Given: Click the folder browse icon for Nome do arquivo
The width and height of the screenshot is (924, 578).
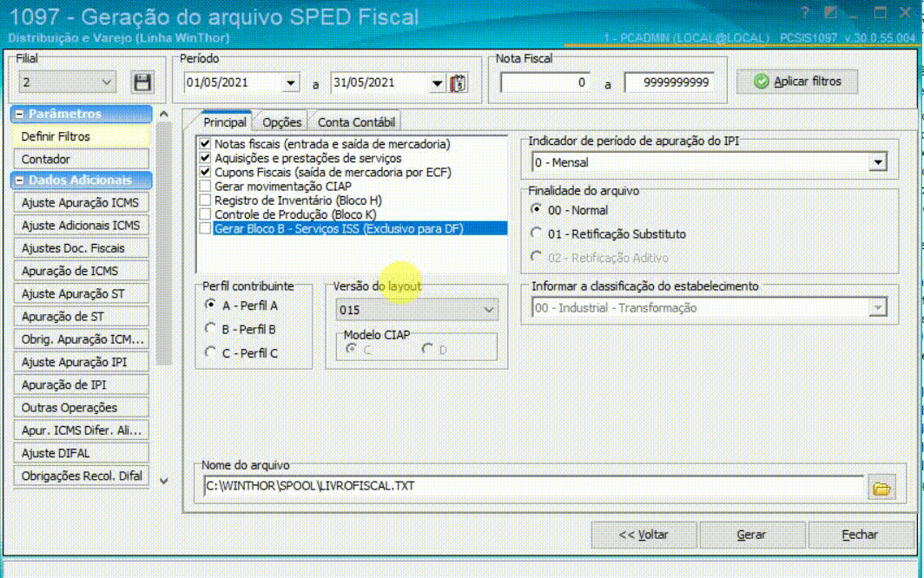Looking at the screenshot, I should pos(881,489).
